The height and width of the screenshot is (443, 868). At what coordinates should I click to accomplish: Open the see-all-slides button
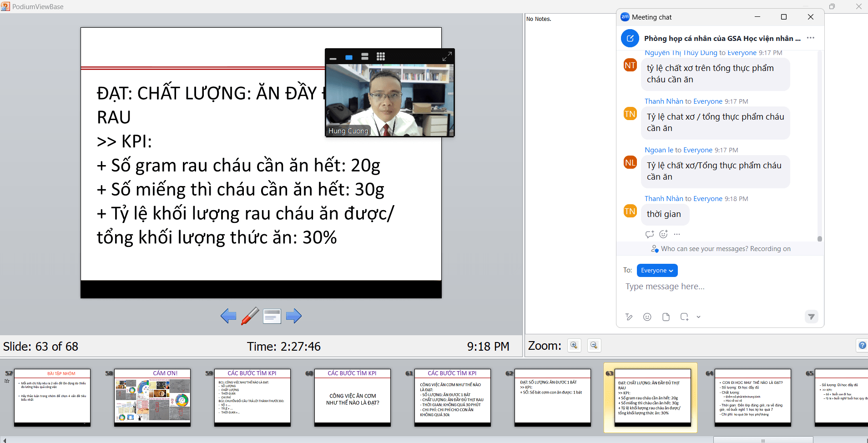tap(272, 316)
